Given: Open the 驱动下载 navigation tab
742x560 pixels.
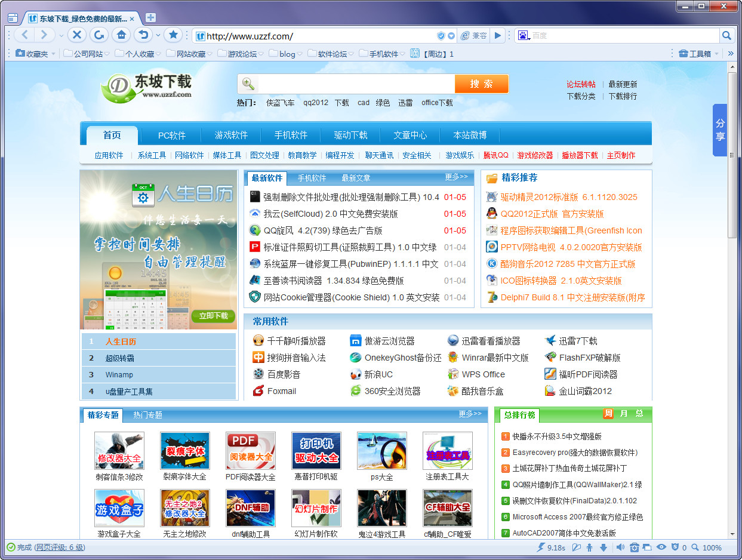Looking at the screenshot, I should 350,136.
